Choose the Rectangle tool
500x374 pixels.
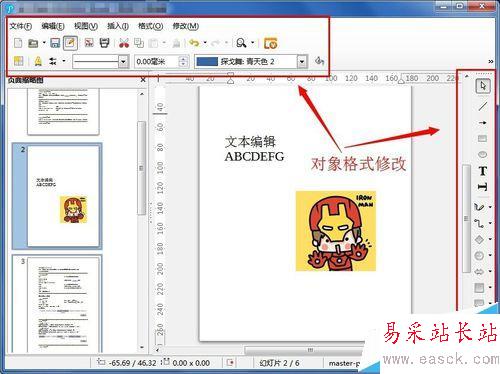pyautogui.click(x=482, y=138)
